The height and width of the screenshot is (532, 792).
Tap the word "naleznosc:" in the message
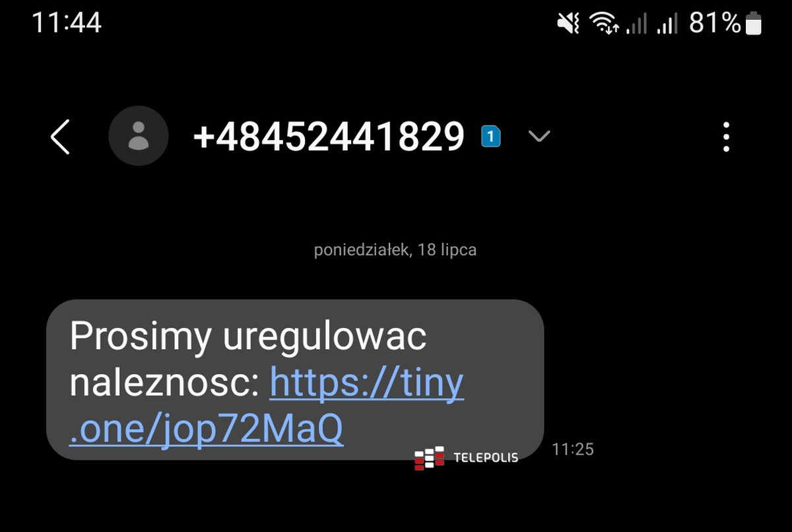click(x=164, y=383)
